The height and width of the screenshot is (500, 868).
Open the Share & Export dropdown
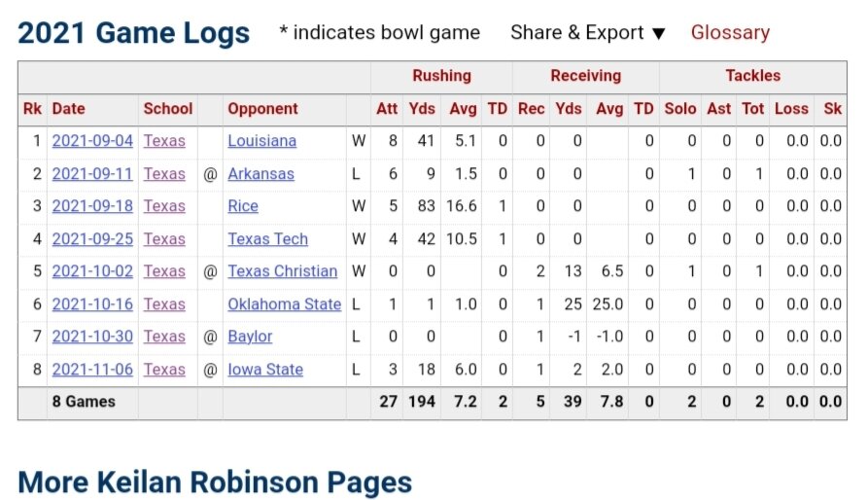[587, 32]
